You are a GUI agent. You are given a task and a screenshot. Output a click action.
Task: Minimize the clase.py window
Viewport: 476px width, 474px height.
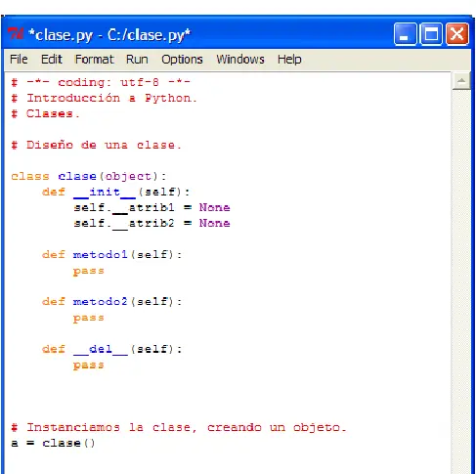pos(405,34)
